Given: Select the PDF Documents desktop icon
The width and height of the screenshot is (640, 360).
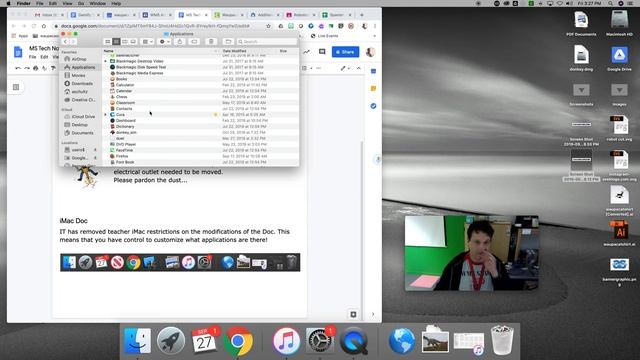Looking at the screenshot, I should (x=581, y=20).
